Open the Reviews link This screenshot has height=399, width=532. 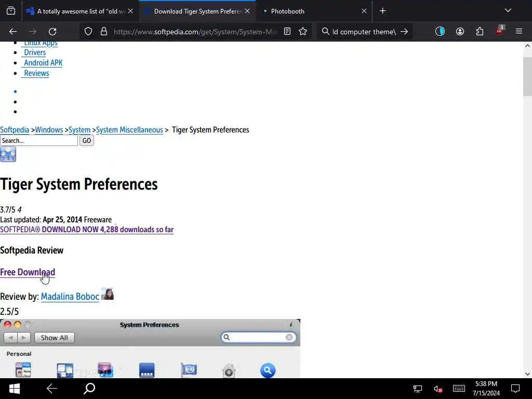(x=36, y=73)
